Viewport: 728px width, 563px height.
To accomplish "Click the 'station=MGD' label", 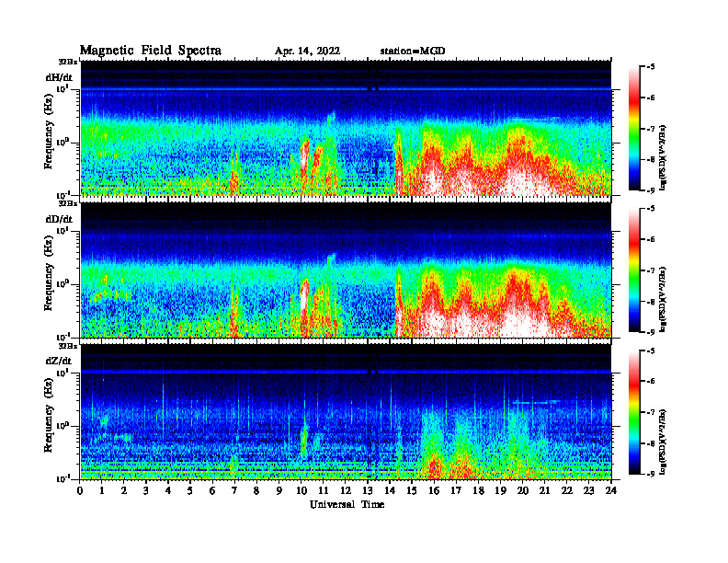I will tap(413, 51).
